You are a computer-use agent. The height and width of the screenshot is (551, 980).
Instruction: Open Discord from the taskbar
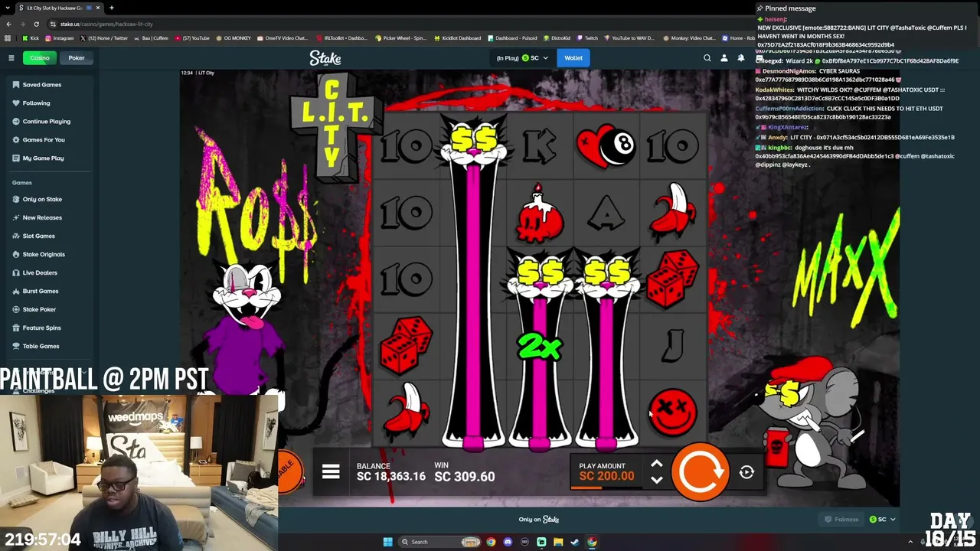tap(508, 542)
